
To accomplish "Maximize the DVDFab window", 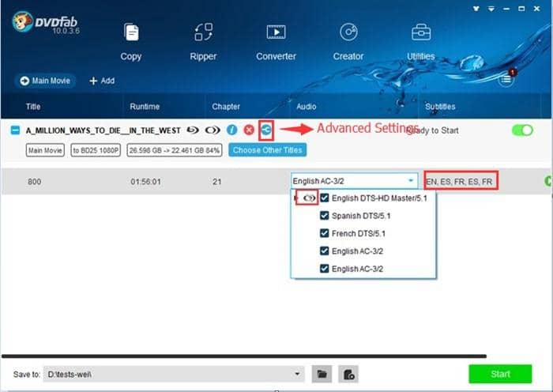I will [521, 9].
